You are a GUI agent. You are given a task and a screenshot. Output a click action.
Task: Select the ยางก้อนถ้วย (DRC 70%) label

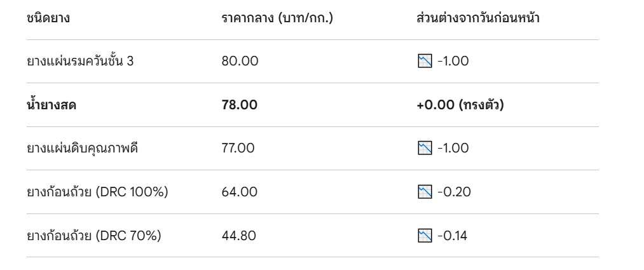(x=94, y=236)
